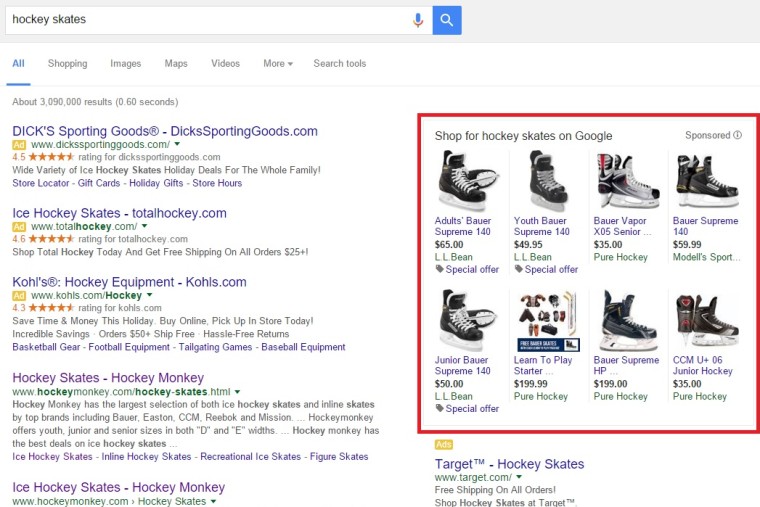Click the Figure Skates sitelink
Image resolution: width=760 pixels, height=507 pixels.
tap(339, 457)
